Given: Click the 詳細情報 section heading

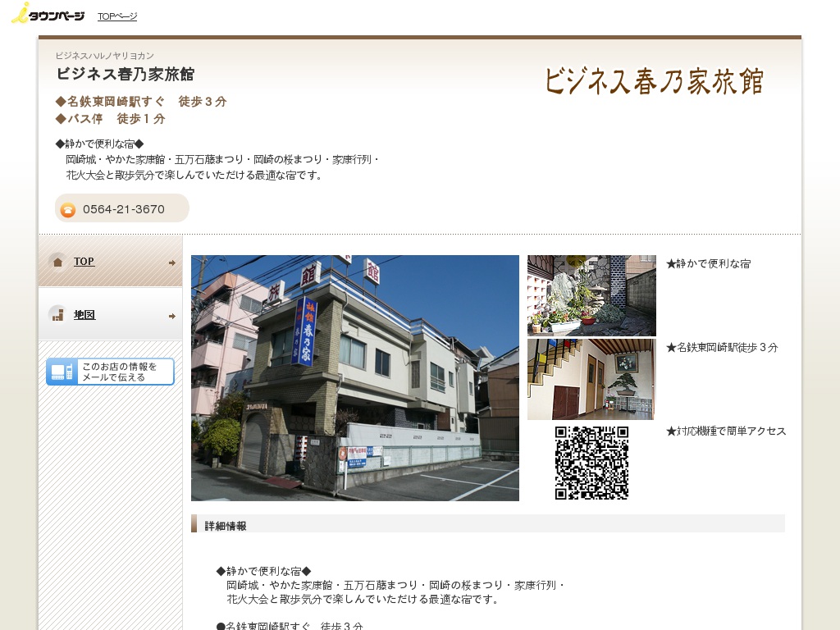Looking at the screenshot, I should (x=226, y=526).
